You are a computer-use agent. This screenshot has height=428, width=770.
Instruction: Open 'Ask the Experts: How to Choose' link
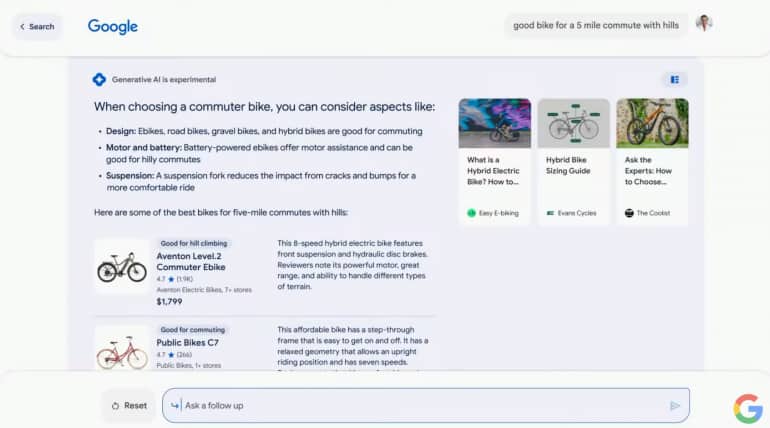(648, 171)
